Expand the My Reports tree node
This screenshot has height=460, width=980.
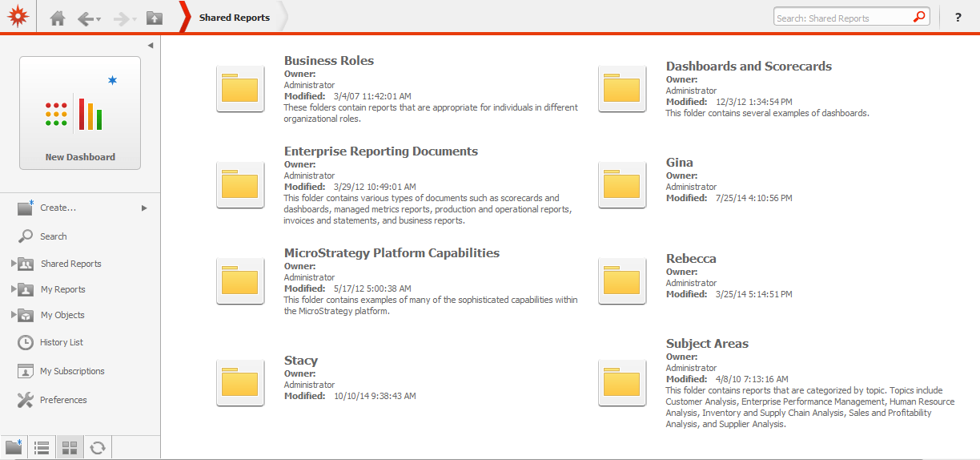[14, 289]
